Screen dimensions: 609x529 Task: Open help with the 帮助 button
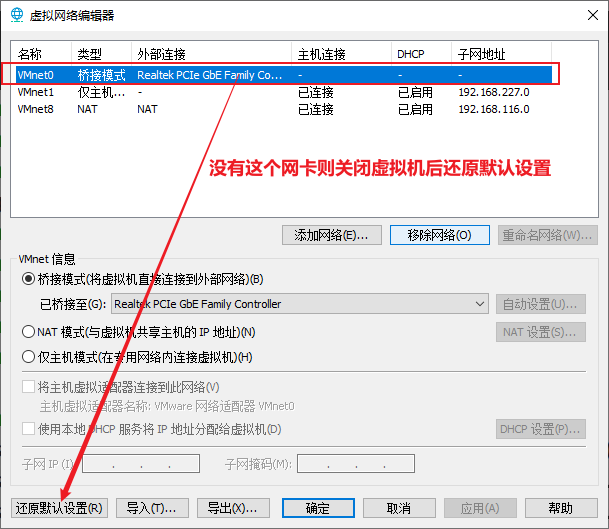(x=561, y=508)
